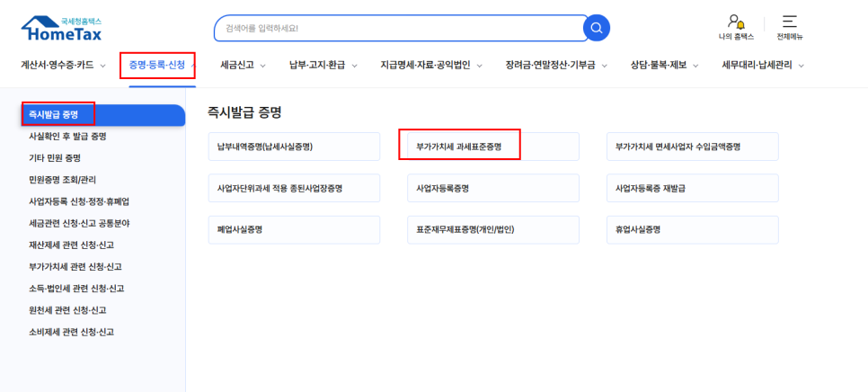The height and width of the screenshot is (392, 868).
Task: Select 사실확인 후 발급 증명 sidebar item
Action: point(67,137)
